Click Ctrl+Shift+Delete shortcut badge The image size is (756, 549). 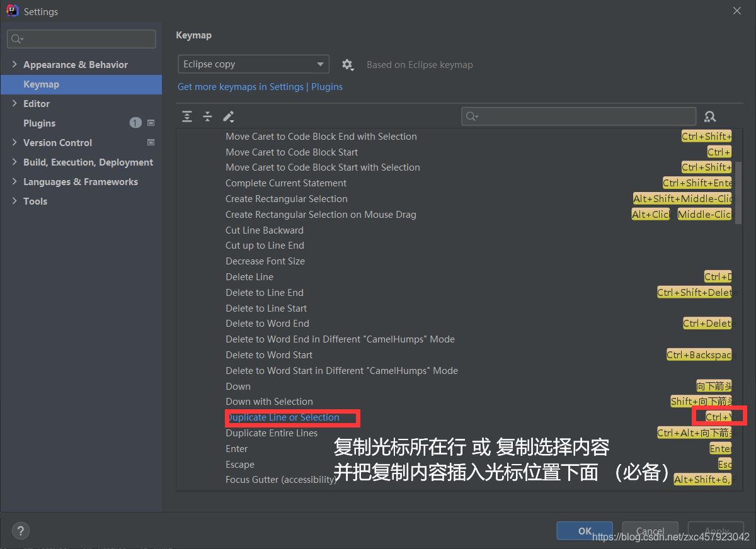[694, 293]
